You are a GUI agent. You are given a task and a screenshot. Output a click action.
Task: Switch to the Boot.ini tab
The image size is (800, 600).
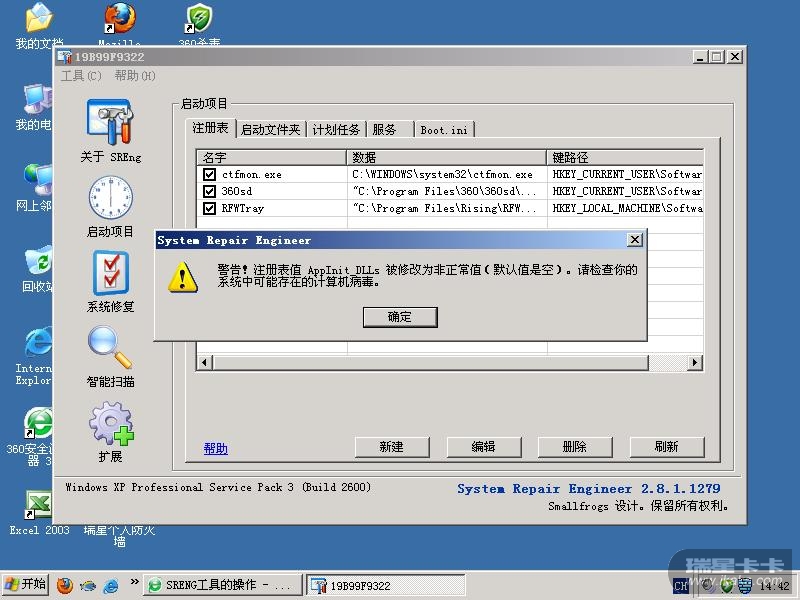click(444, 130)
